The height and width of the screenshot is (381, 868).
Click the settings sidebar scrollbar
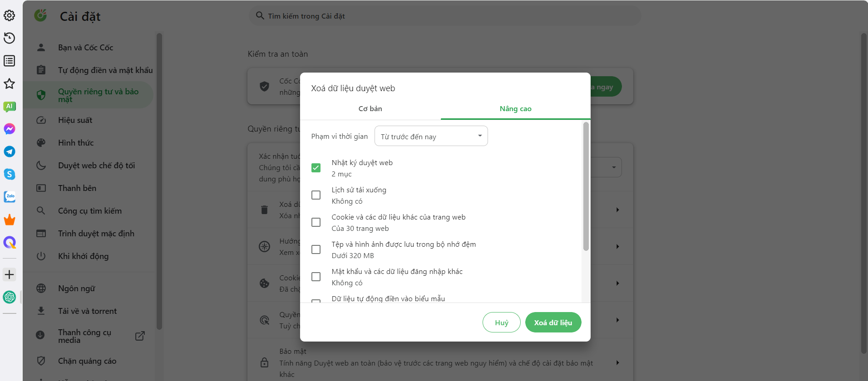click(x=159, y=181)
